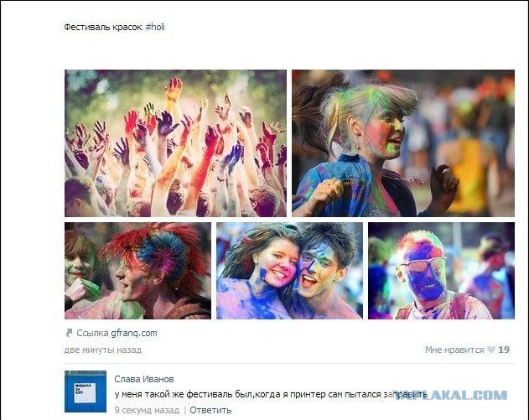Click the link arrow icon beside Ссылка
Screen dimensions: 529x420
(69, 333)
